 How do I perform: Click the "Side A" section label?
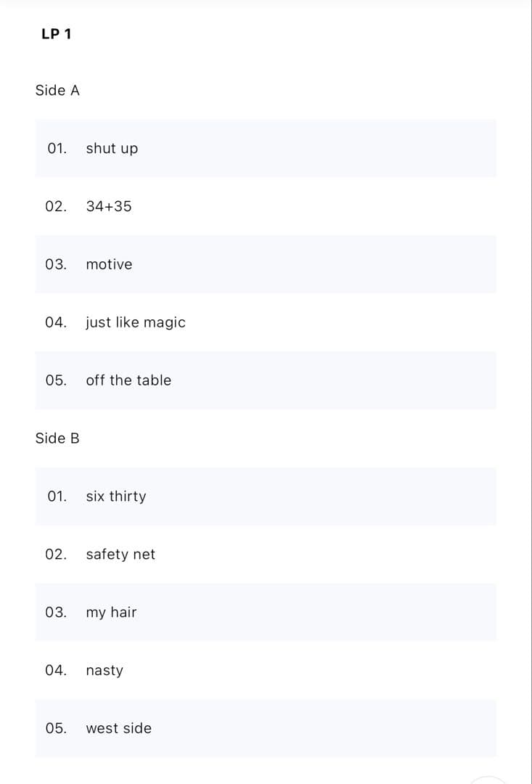coord(57,91)
